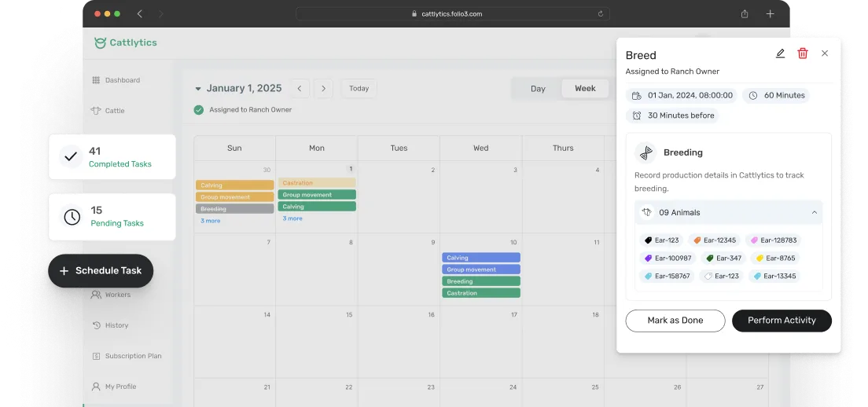This screenshot has height=407, width=868.
Task: Click the Mark as Done button
Action: [675, 321]
